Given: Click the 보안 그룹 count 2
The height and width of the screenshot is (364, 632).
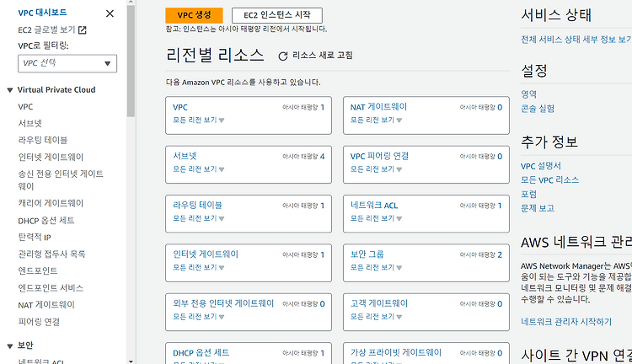Looking at the screenshot, I should [x=500, y=254].
